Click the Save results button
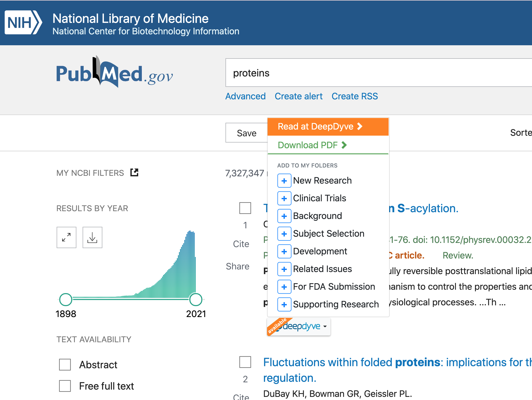This screenshot has width=532, height=400. coord(247,133)
